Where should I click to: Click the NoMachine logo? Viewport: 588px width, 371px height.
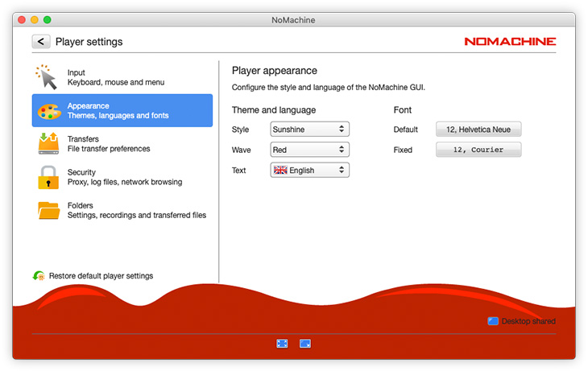(x=510, y=42)
